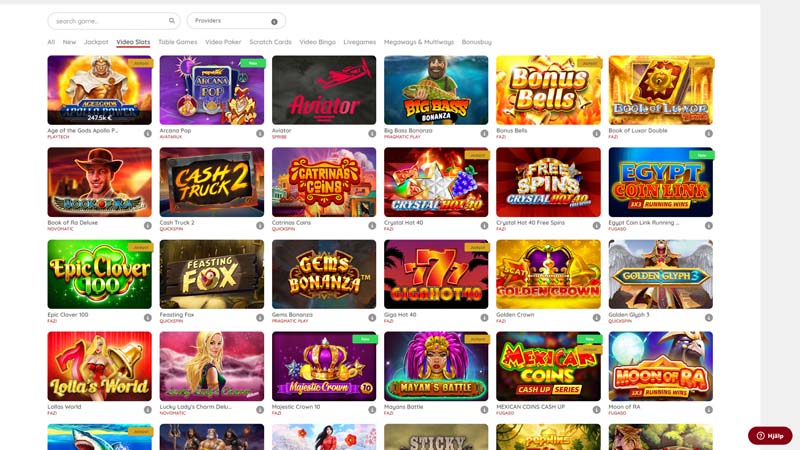Show info for Golden Crown
This screenshot has width=800, height=450.
tap(596, 317)
